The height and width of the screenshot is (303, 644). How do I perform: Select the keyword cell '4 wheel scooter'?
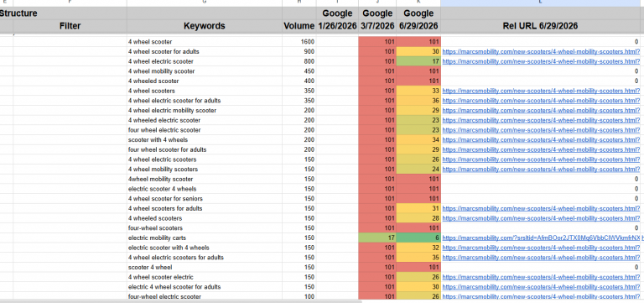[204, 42]
